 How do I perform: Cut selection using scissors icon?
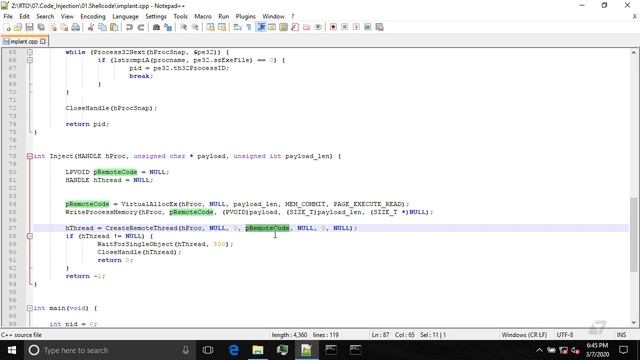pyautogui.click(x=91, y=27)
